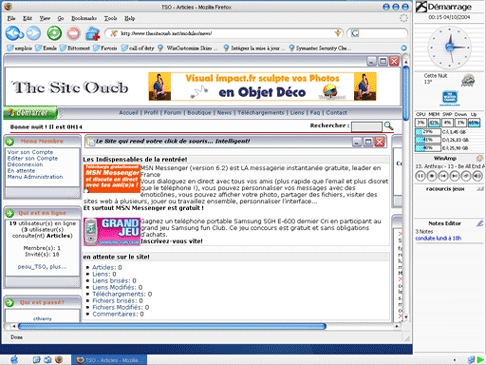Toggle WinAmp repeat button
Screen dimensions: 486x365
pyautogui.click(x=466, y=175)
